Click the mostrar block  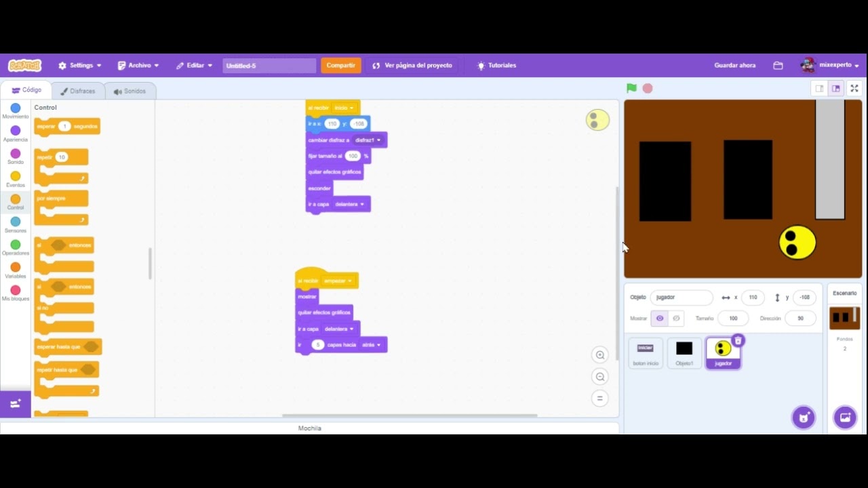307,297
